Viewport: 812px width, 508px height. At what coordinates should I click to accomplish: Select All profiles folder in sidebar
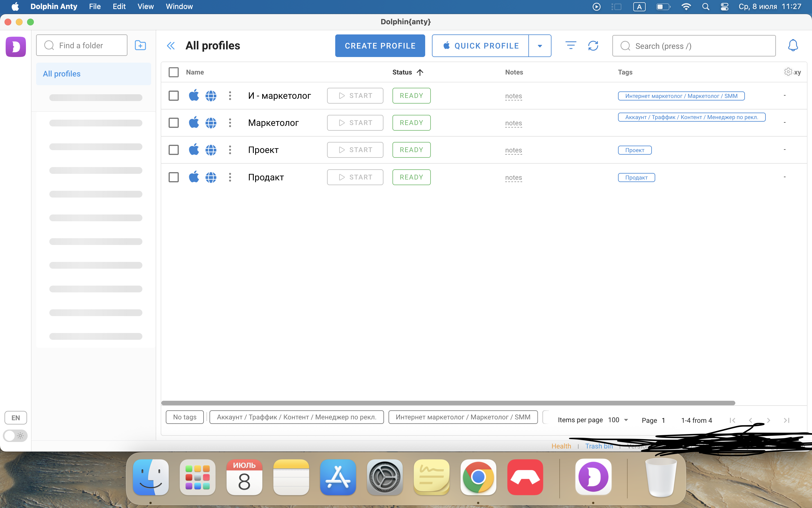click(94, 74)
